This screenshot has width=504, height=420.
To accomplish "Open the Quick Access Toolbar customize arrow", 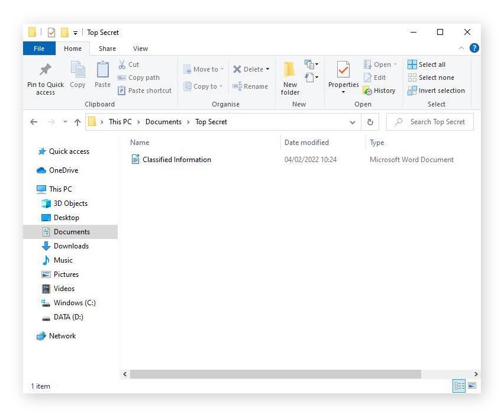I will (75, 33).
